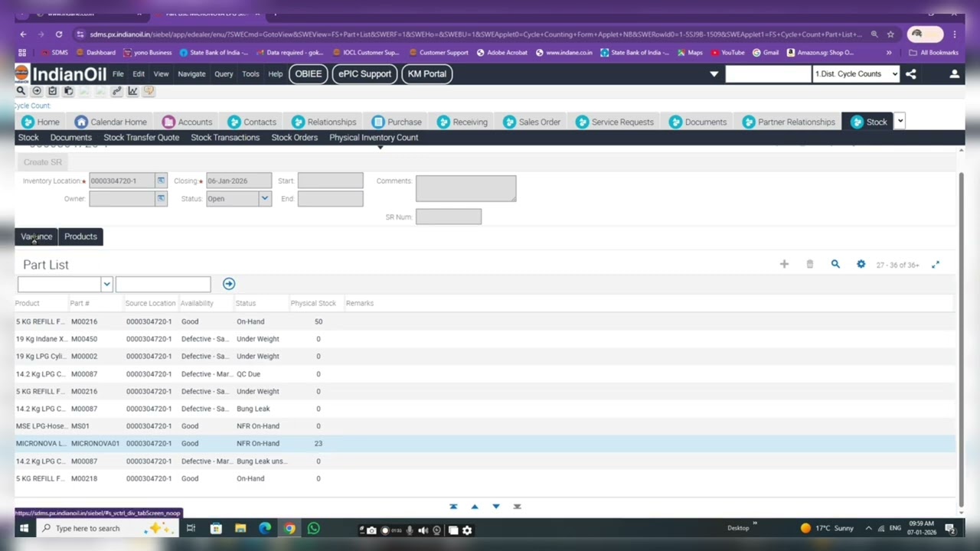Switch to the Service Requests screen tab
The height and width of the screenshot is (551, 980).
(615, 122)
